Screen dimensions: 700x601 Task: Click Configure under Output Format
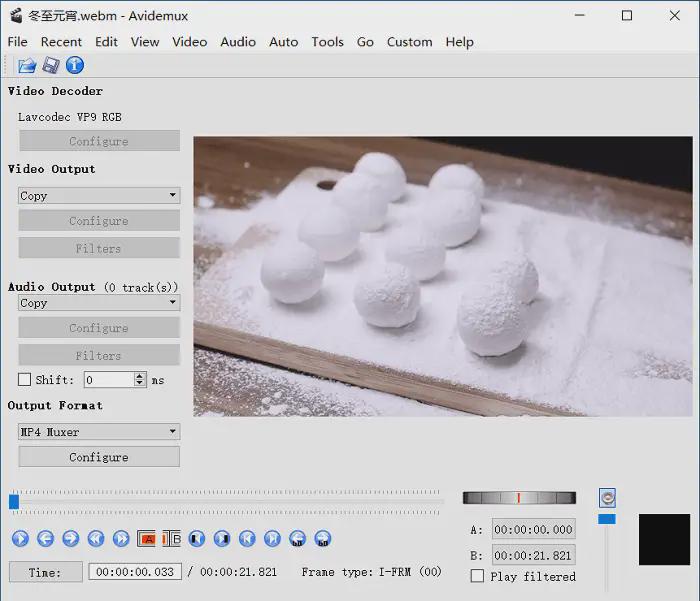pyautogui.click(x=99, y=457)
